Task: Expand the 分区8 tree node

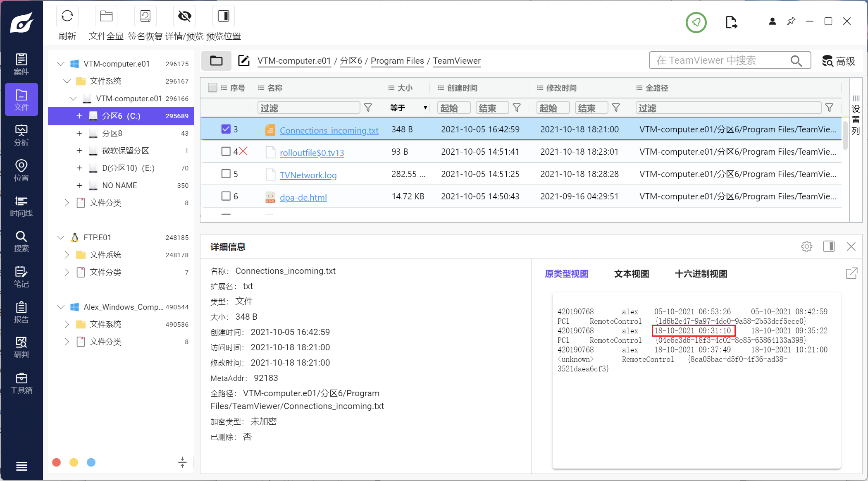Action: [x=79, y=133]
